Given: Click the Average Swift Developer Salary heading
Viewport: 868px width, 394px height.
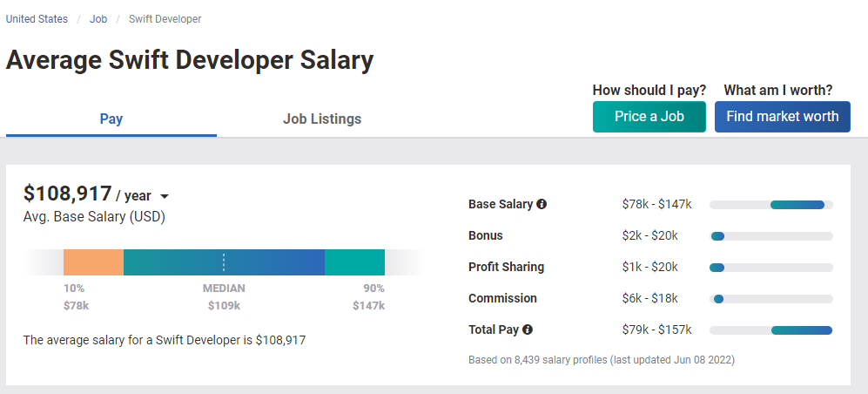Looking at the screenshot, I should coord(190,60).
